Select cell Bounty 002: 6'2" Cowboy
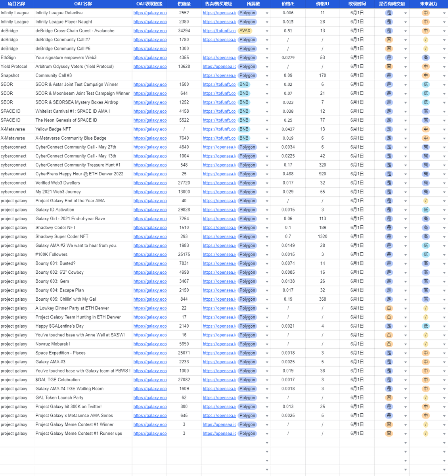The image size is (448, 476). pyautogui.click(x=83, y=272)
